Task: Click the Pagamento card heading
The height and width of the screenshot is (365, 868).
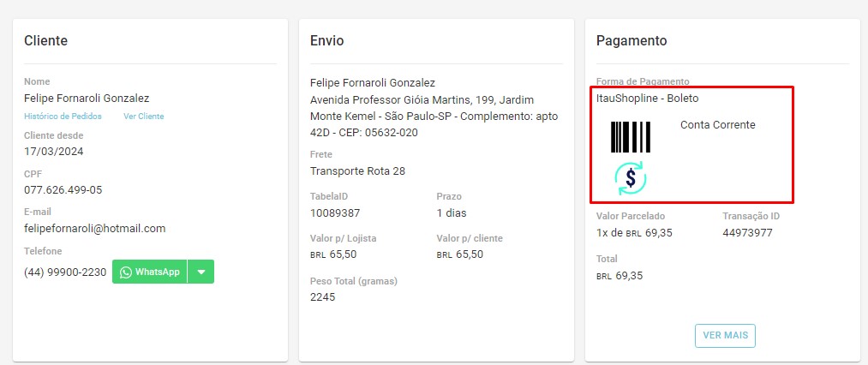Action: [x=632, y=40]
